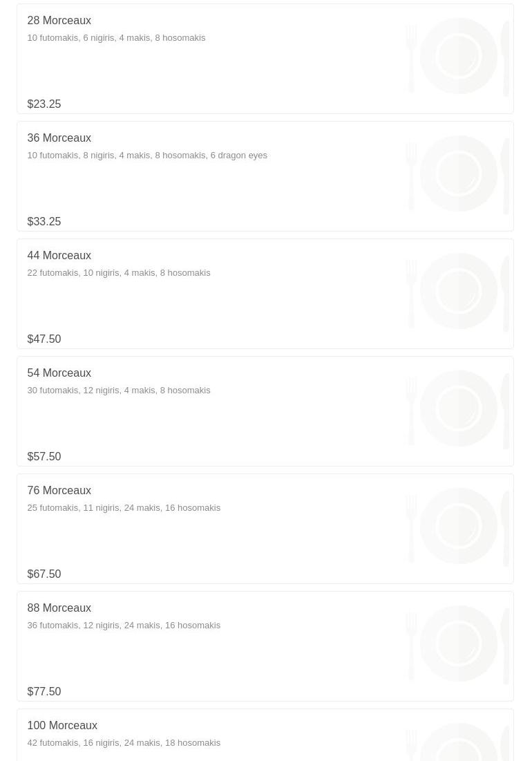Open the 28 Morceaux item title
Screen dimensions: 532x761
click(x=59, y=21)
